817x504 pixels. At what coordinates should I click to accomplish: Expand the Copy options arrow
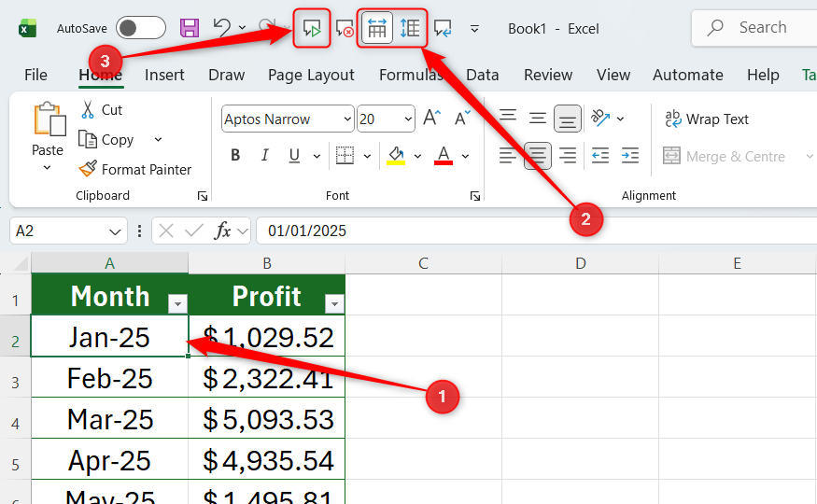(158, 140)
